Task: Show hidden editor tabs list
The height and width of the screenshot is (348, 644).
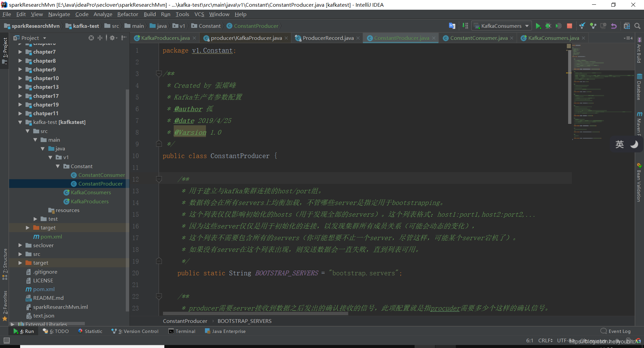Action: (x=628, y=38)
